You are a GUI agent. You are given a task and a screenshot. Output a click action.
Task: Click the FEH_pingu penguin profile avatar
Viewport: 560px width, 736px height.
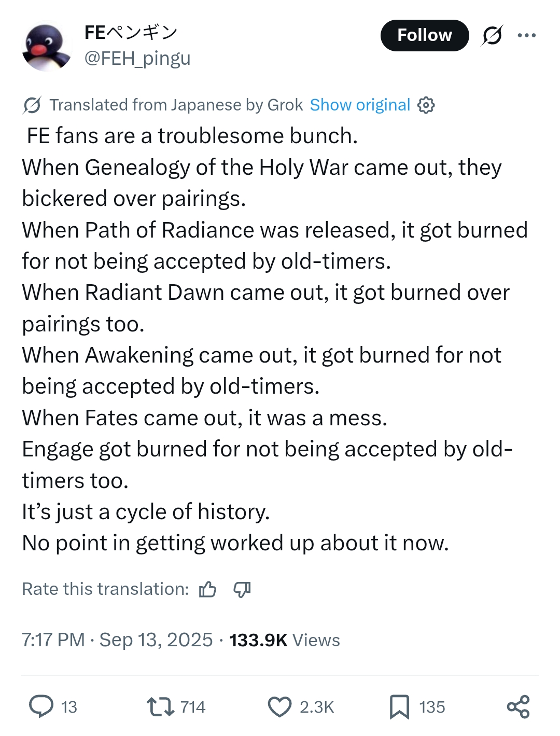point(47,47)
